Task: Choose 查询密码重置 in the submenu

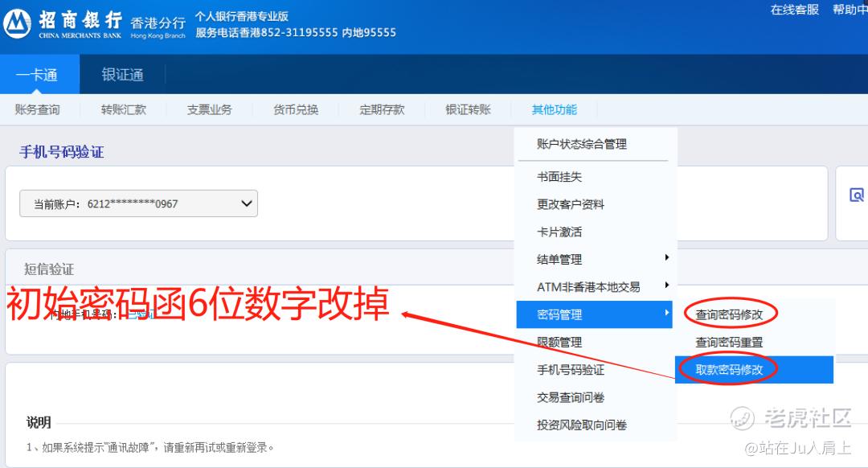Action: click(x=729, y=343)
